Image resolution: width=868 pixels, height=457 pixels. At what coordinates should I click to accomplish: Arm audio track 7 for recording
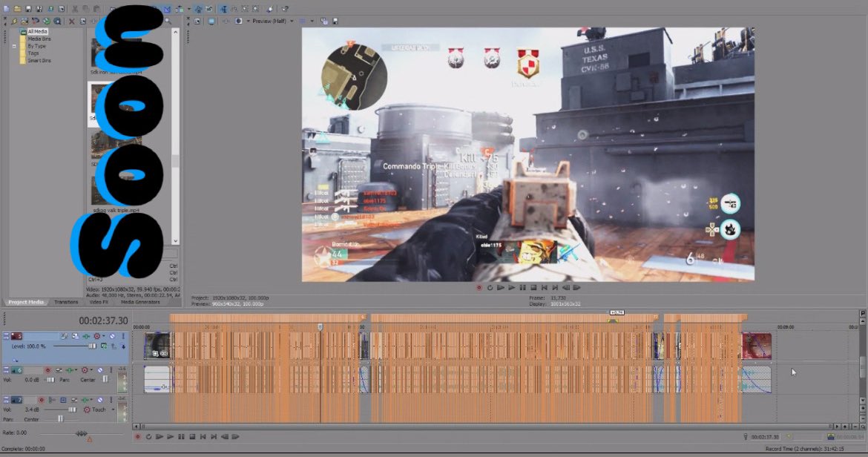tap(41, 399)
